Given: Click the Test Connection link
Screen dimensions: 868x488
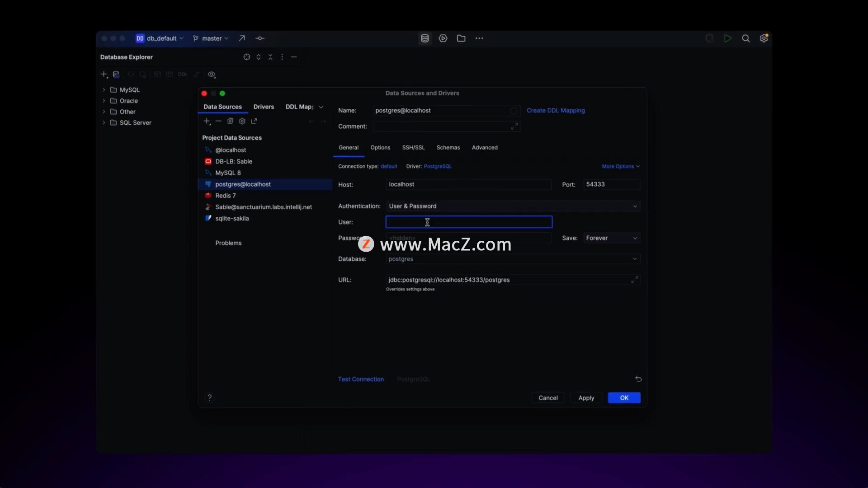Looking at the screenshot, I should (361, 379).
